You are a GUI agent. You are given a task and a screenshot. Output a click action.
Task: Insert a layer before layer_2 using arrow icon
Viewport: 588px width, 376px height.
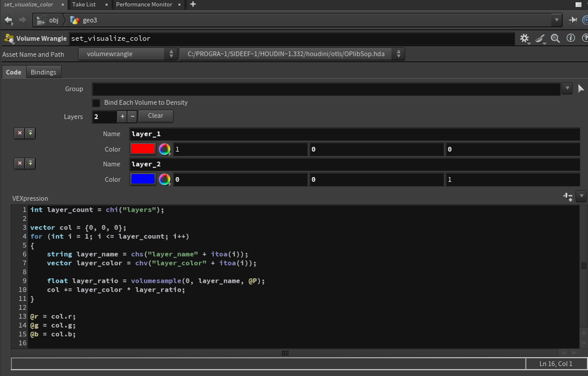[30, 164]
